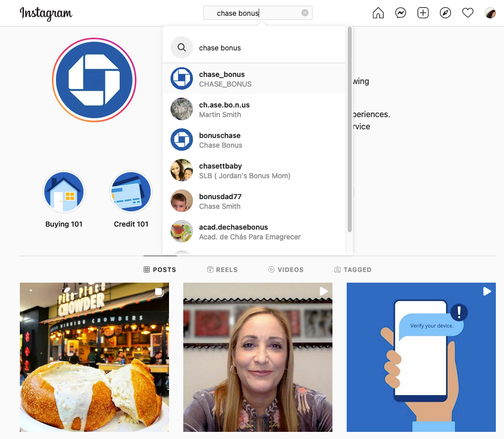Click the bonuschase result avatar
This screenshot has width=504, height=439.
[182, 140]
